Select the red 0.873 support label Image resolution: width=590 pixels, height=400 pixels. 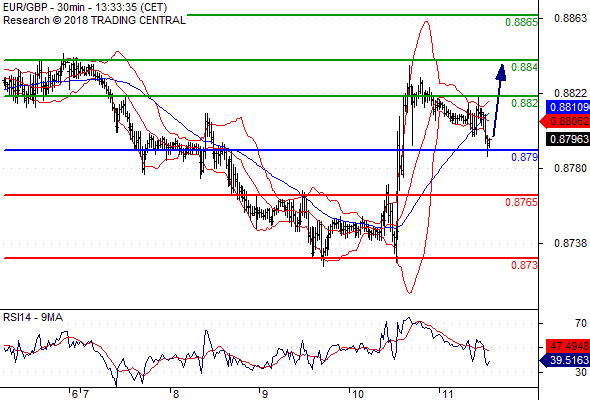point(524,265)
